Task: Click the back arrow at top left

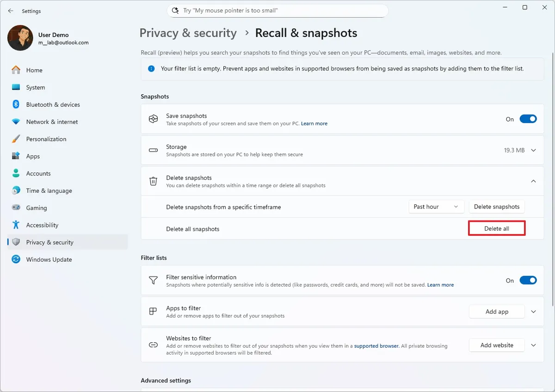Action: point(11,11)
